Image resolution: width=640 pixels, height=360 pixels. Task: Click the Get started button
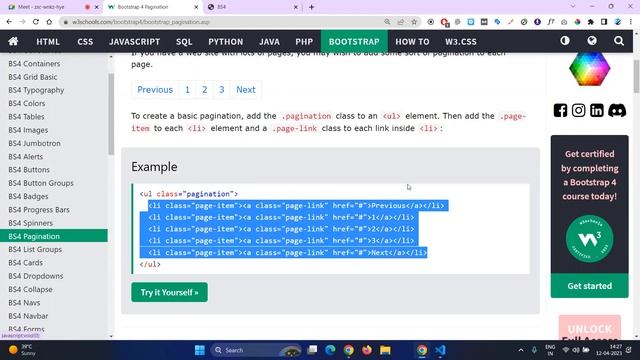tap(589, 286)
